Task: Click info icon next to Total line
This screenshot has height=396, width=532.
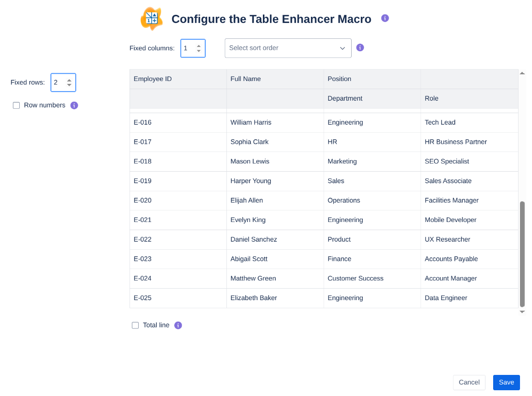Action: [x=178, y=325]
